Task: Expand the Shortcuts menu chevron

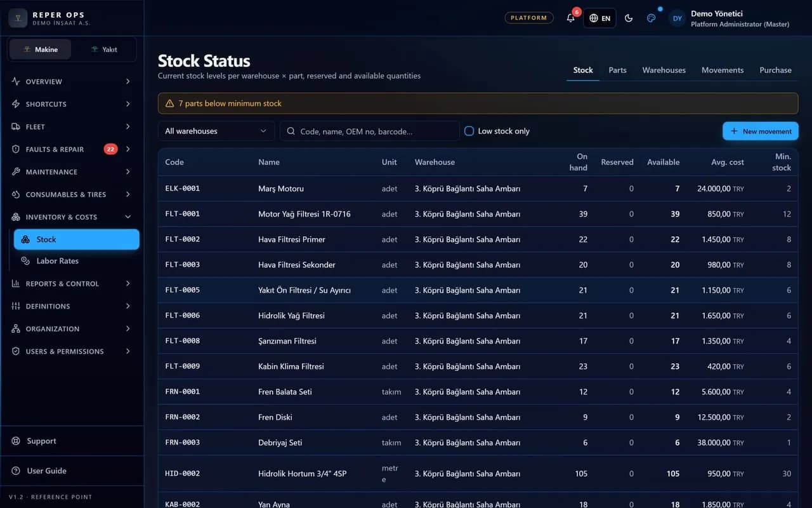Action: [128, 104]
